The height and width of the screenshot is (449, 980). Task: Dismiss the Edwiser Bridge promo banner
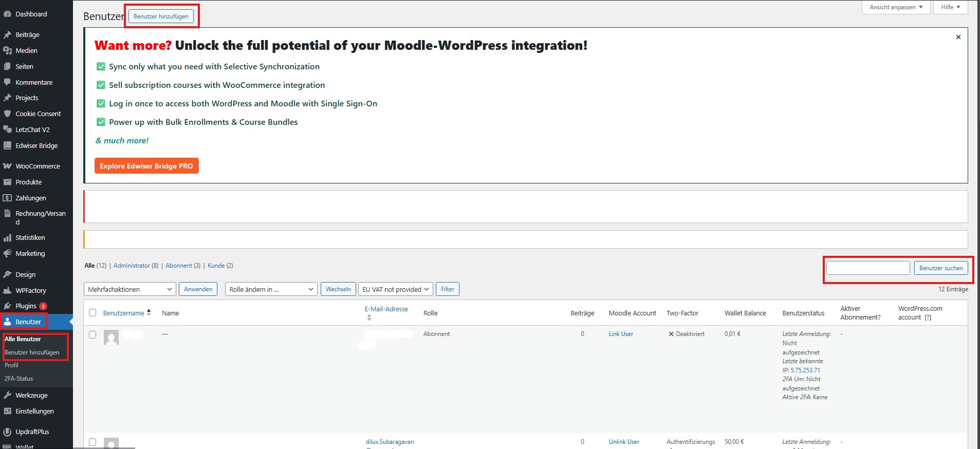click(958, 37)
